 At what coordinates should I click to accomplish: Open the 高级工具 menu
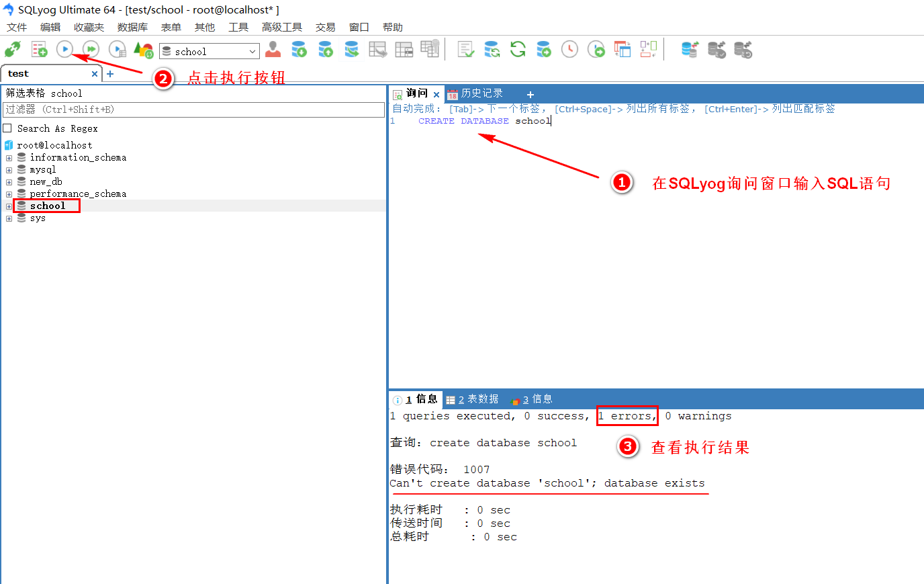pyautogui.click(x=282, y=27)
